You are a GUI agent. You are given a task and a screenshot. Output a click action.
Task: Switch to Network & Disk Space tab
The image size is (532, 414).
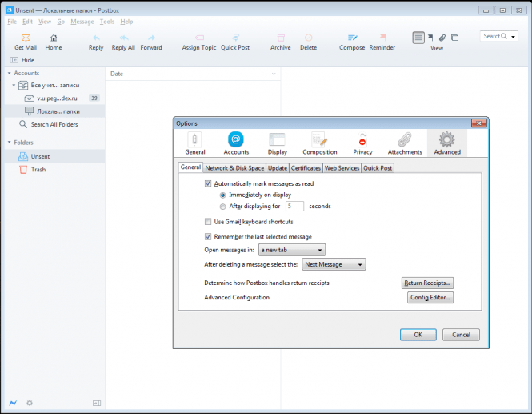tap(234, 168)
